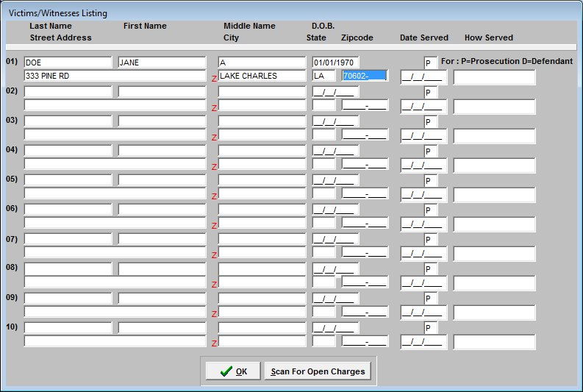
Task: Click the highlighted zipcode field 70602
Action: (x=364, y=76)
